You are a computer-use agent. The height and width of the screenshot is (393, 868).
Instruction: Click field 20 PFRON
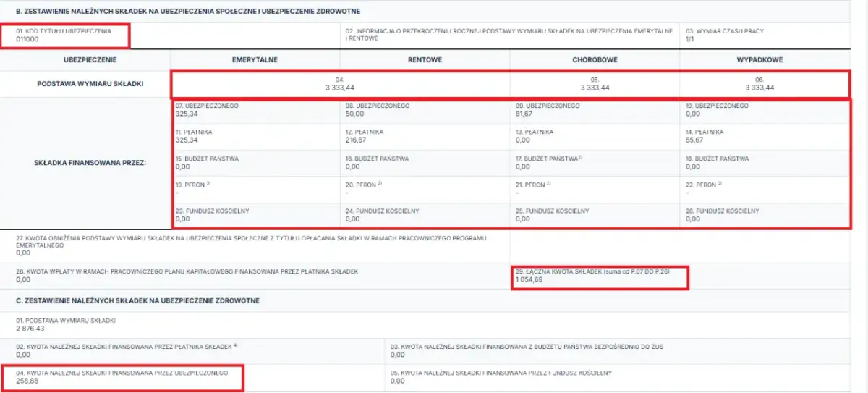point(425,190)
